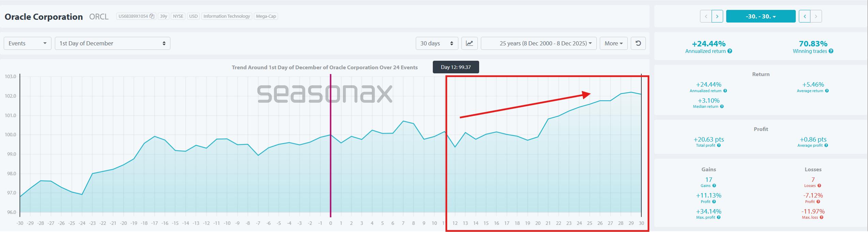Click the ORCL ticker symbol

99,17
